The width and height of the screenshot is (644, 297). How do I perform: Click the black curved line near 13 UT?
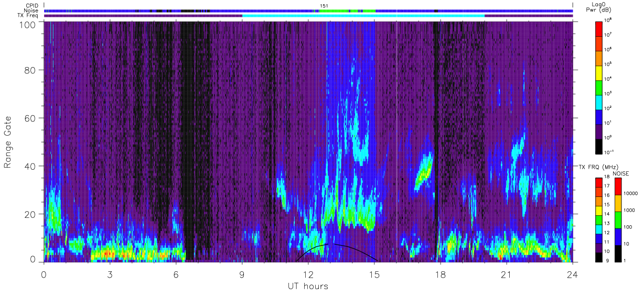tap(336, 251)
